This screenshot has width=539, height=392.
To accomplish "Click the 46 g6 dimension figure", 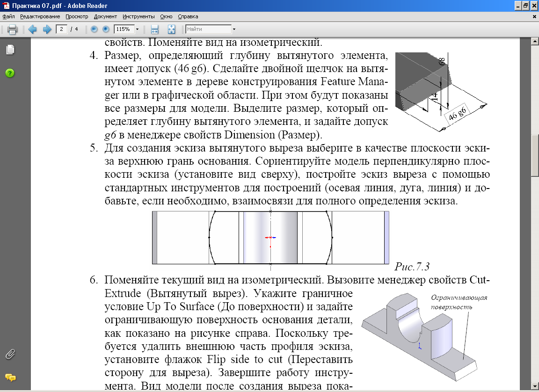I will click(x=441, y=92).
